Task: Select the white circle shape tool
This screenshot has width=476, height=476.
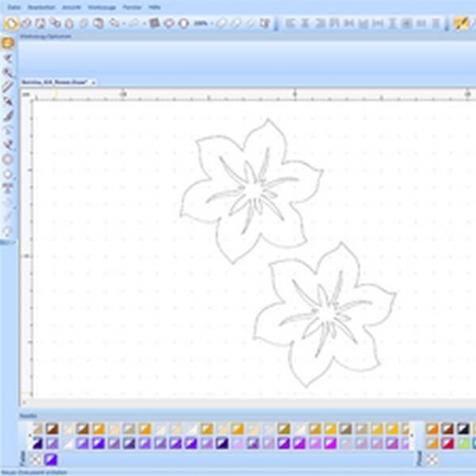Action: 8,175
